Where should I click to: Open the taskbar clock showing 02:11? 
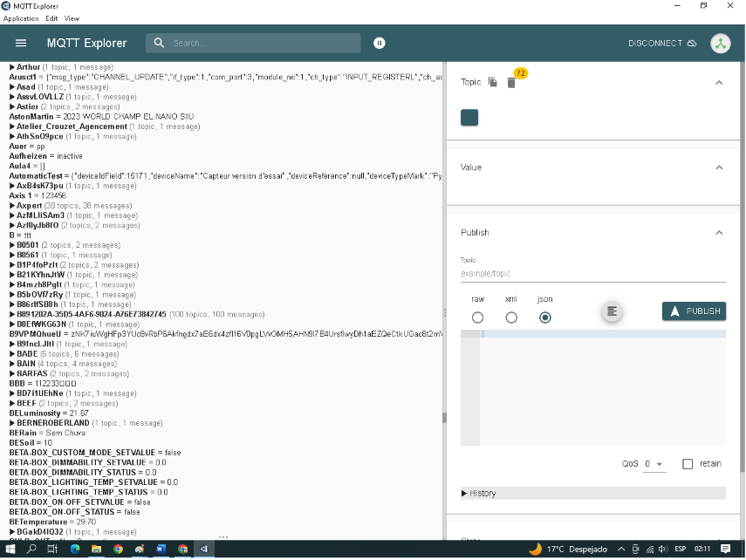(702, 549)
